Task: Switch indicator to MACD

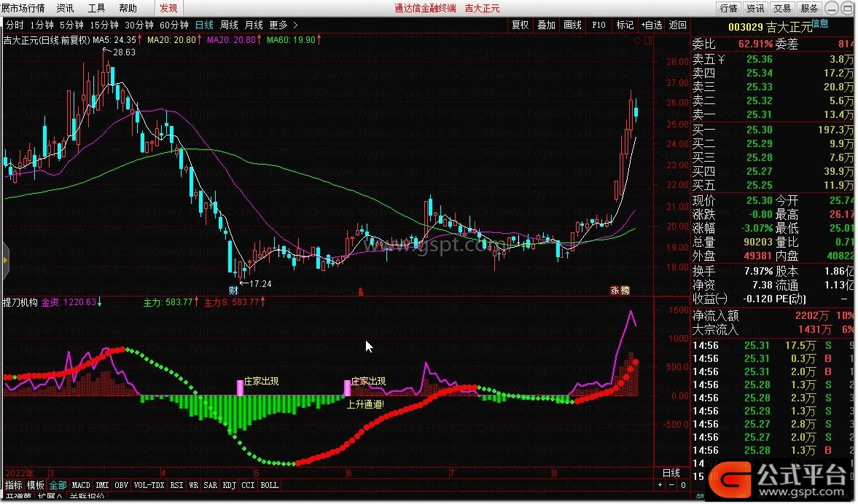Action: [81, 485]
